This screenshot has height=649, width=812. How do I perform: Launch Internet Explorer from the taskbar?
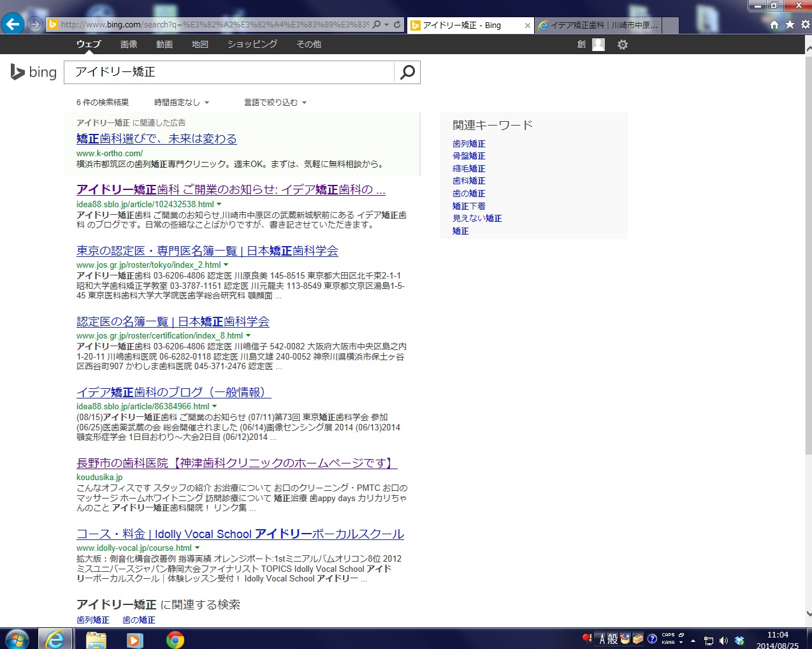click(55, 639)
